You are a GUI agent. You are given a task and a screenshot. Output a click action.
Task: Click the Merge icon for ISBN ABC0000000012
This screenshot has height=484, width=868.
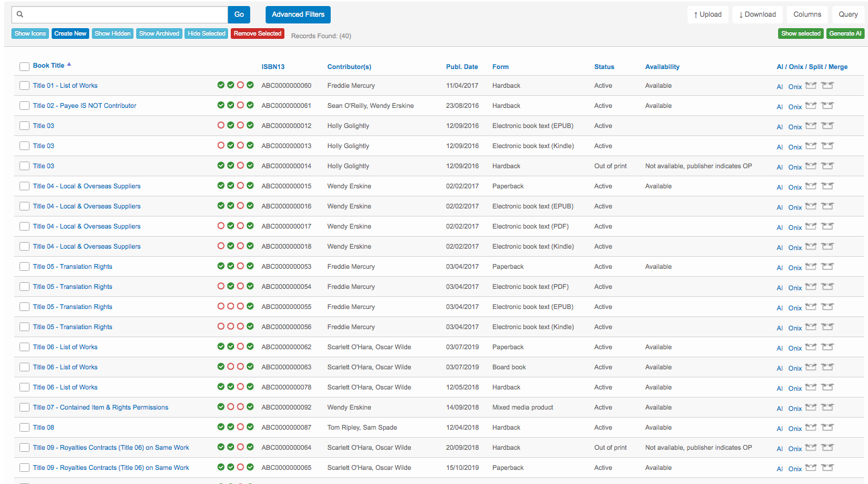(827, 125)
